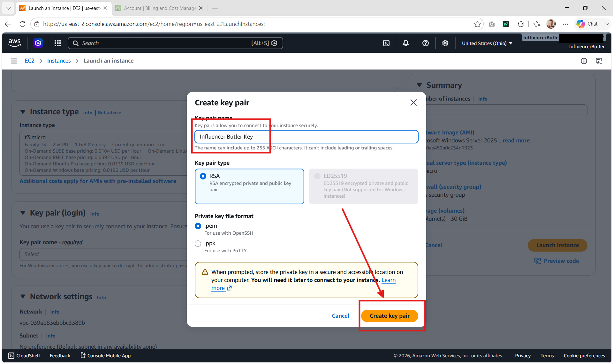Viewport: 613px width, 364px height.
Task: View site information lock icon
Action: [x=37, y=24]
